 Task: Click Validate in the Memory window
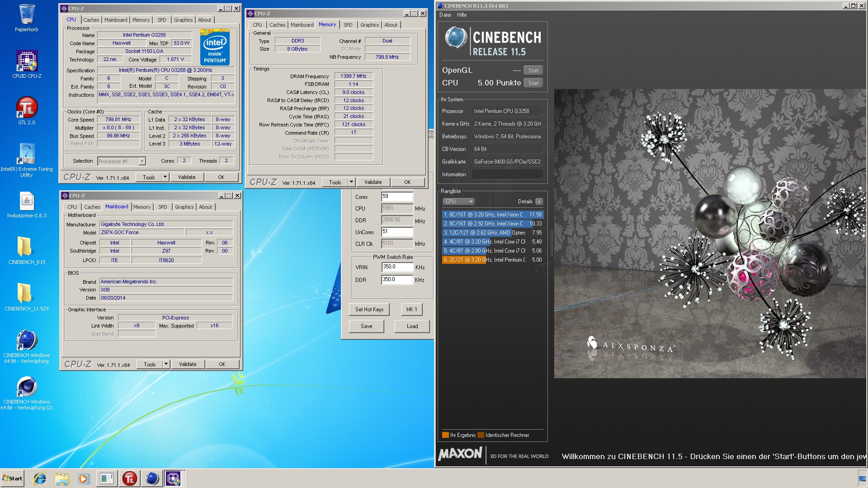(373, 182)
